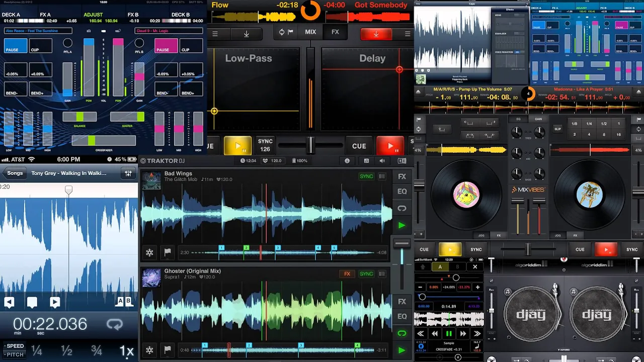Open mixer sliders icon beside Tony Grey title
Screen dimensions: 644x362
[x=128, y=173]
